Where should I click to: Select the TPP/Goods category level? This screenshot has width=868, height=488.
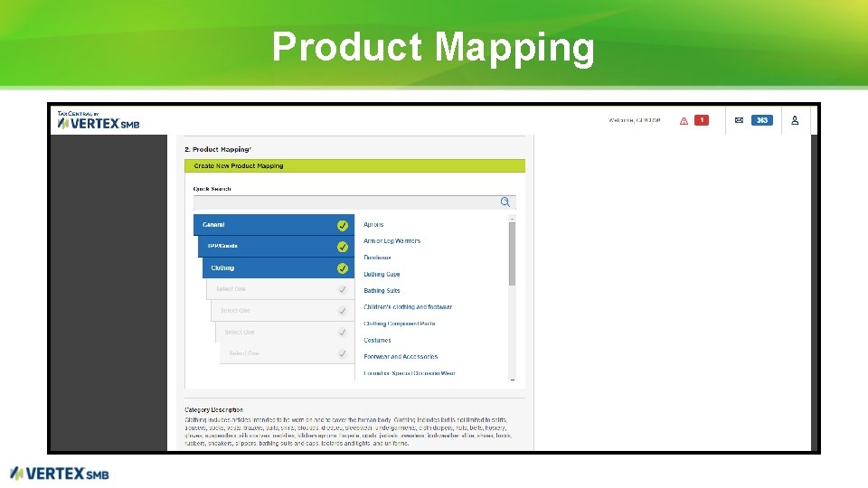click(x=277, y=247)
